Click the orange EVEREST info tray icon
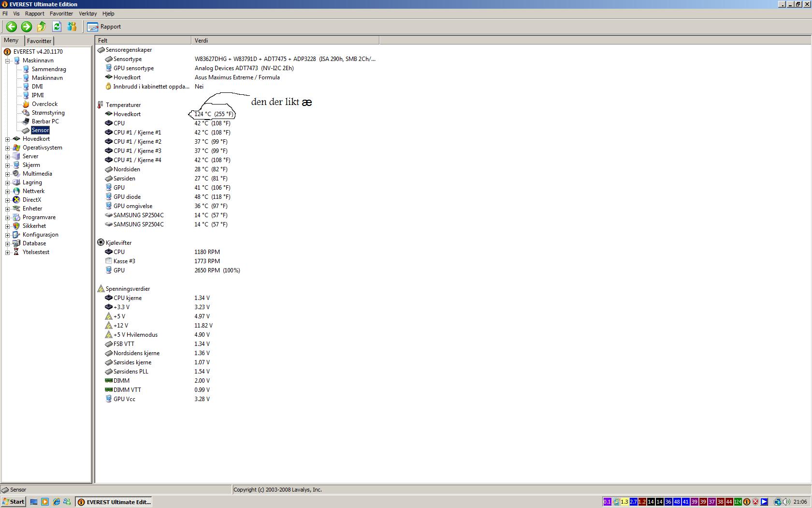 click(747, 502)
